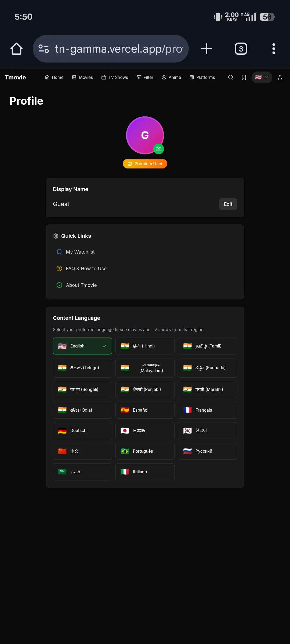Click the camera icon on the avatar
290x644 pixels.
pyautogui.click(x=158, y=149)
